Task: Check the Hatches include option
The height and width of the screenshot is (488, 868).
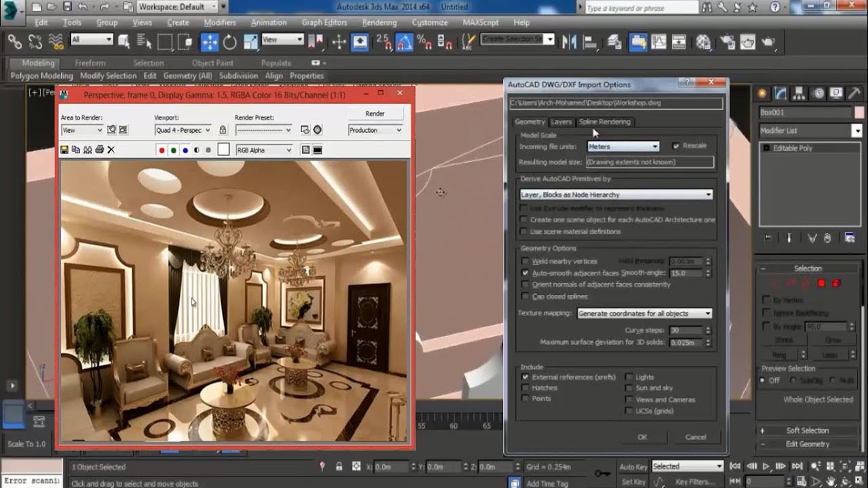Action: [525, 388]
